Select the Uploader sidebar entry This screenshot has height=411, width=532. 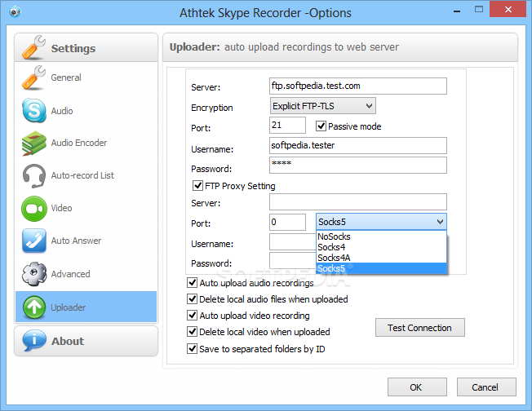(86, 307)
